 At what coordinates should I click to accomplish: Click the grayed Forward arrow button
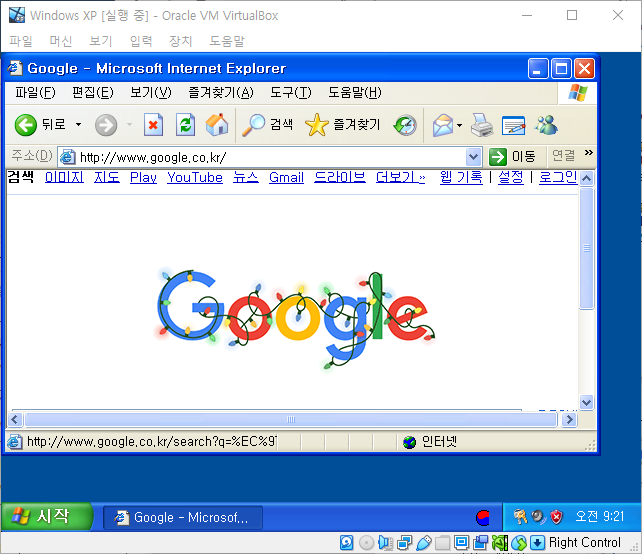[x=106, y=125]
